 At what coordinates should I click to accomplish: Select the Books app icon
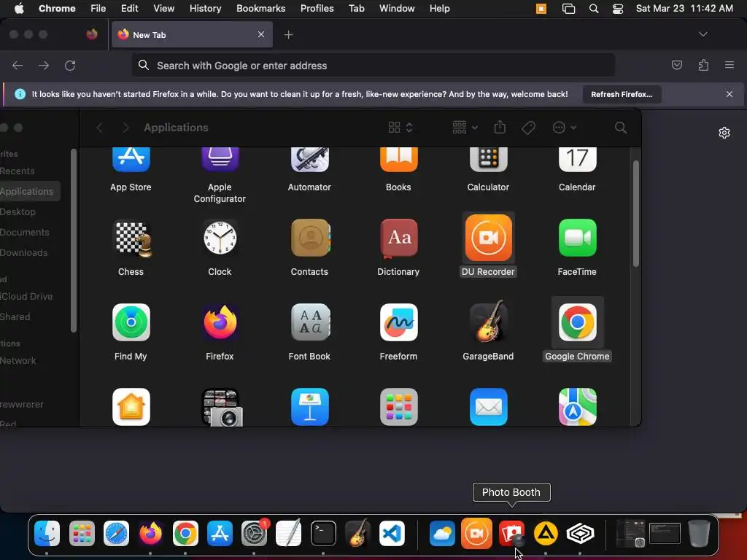coord(399,160)
